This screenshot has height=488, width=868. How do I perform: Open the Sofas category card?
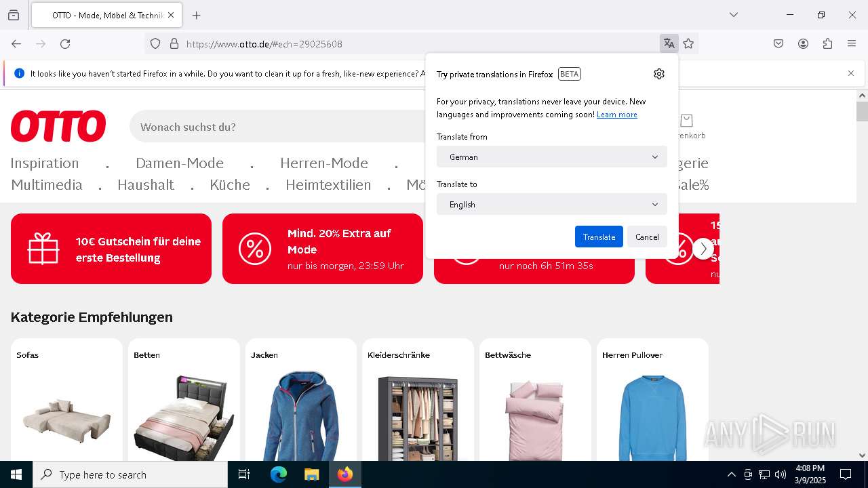pyautogui.click(x=66, y=400)
